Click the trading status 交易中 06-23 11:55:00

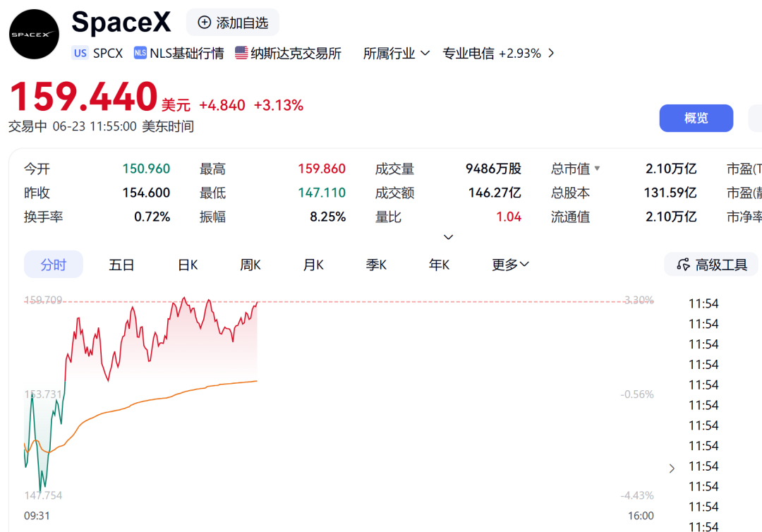tap(73, 126)
